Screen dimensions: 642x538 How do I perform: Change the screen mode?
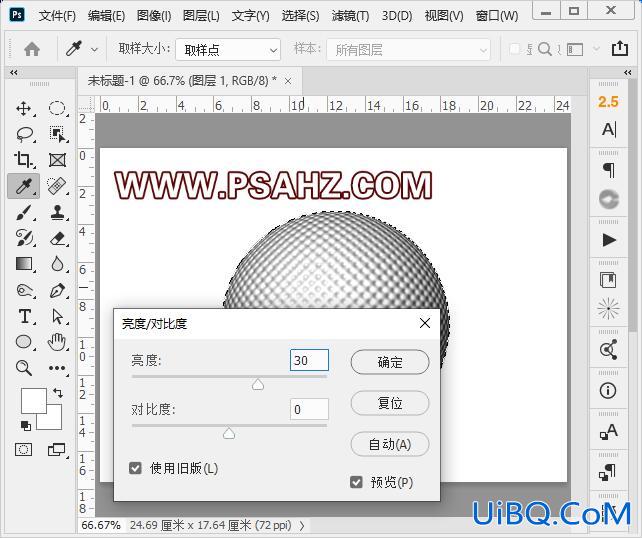click(56, 450)
